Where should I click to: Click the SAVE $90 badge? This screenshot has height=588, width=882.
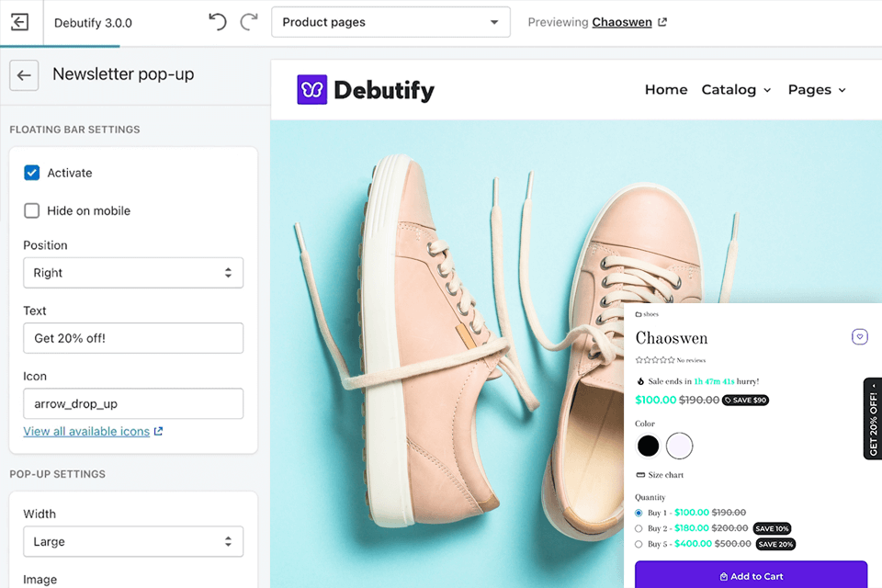(745, 400)
